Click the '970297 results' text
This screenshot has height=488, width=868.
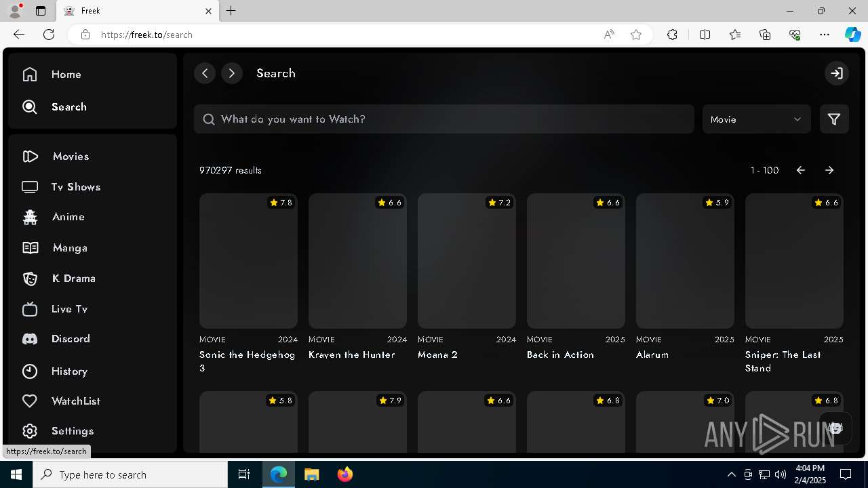click(x=231, y=170)
